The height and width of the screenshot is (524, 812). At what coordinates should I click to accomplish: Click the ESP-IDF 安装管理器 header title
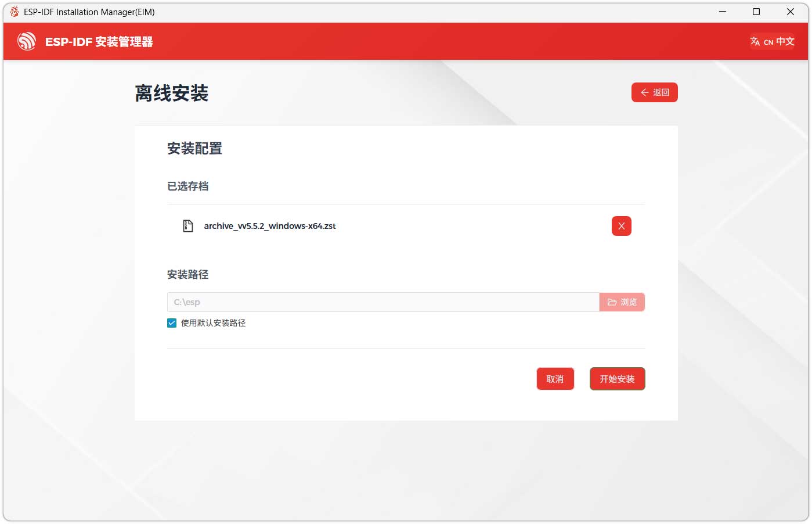point(99,42)
